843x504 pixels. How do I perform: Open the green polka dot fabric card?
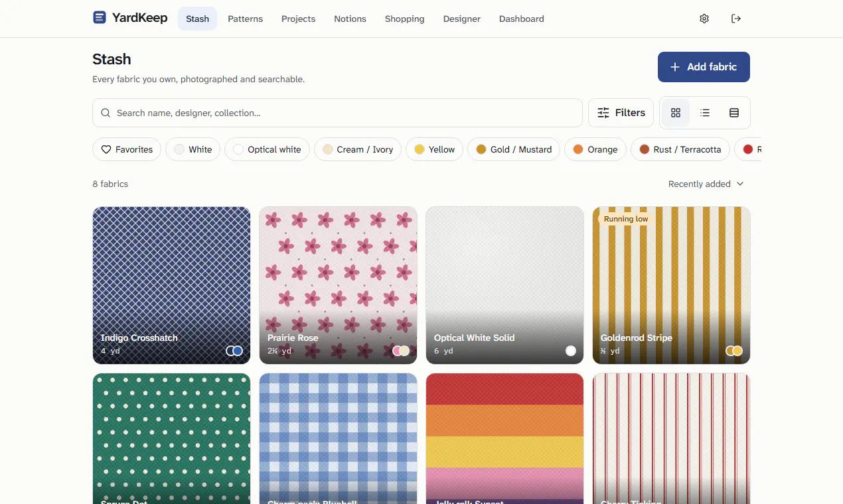click(171, 438)
